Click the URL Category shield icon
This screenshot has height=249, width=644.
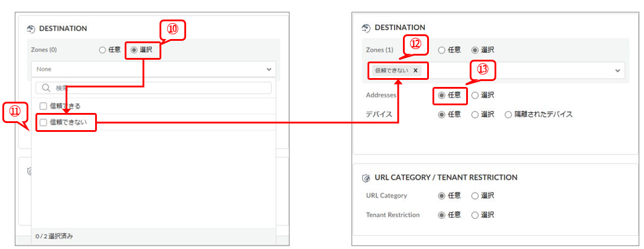pos(366,177)
